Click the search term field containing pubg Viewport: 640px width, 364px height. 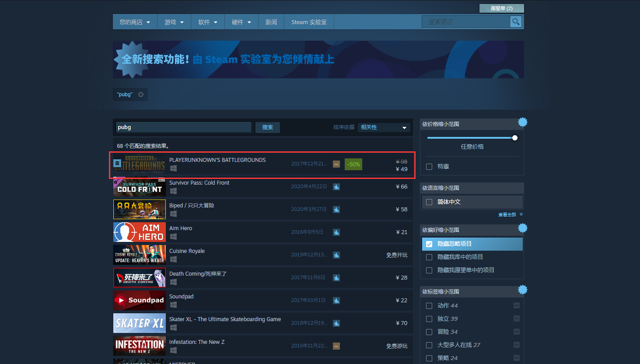point(184,127)
